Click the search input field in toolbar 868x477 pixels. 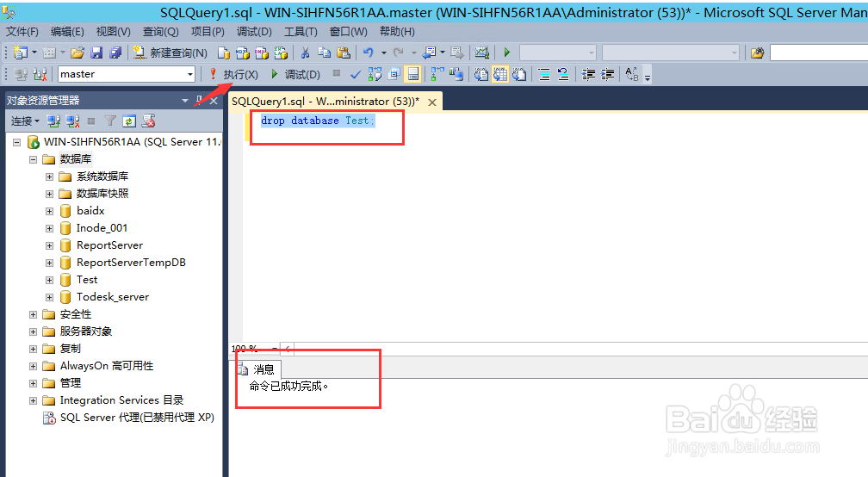(x=819, y=53)
